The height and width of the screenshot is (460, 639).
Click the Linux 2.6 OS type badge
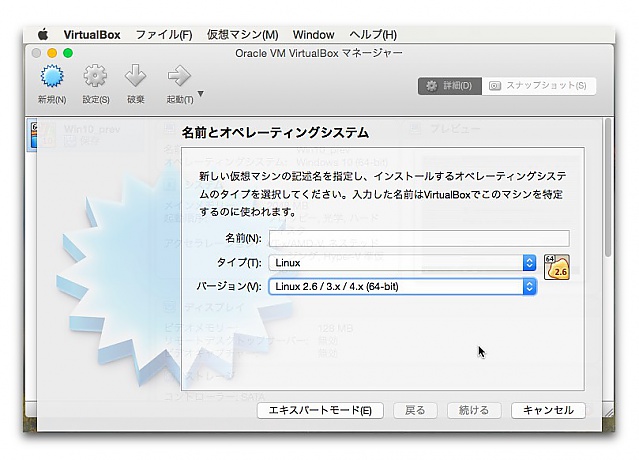pos(557,268)
